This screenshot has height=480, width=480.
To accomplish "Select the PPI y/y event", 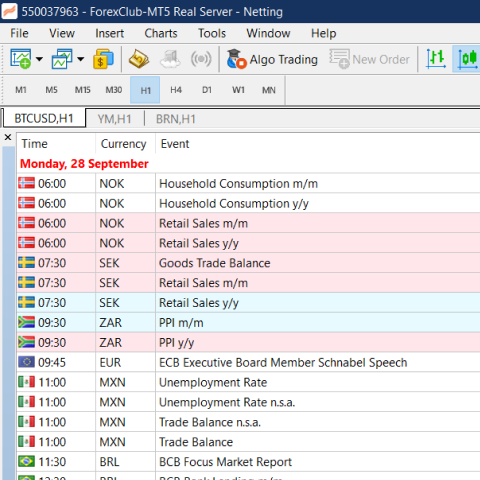I will (x=248, y=343).
